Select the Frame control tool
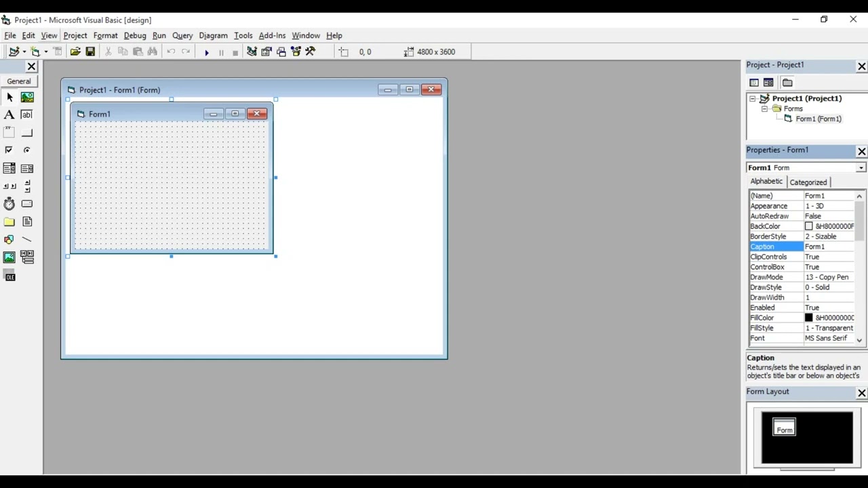 click(x=9, y=133)
